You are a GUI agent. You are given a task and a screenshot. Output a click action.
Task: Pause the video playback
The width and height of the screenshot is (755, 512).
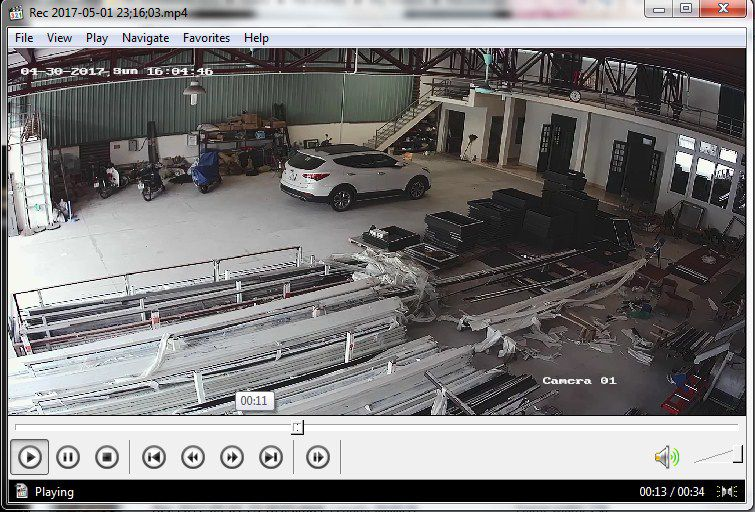tap(68, 458)
